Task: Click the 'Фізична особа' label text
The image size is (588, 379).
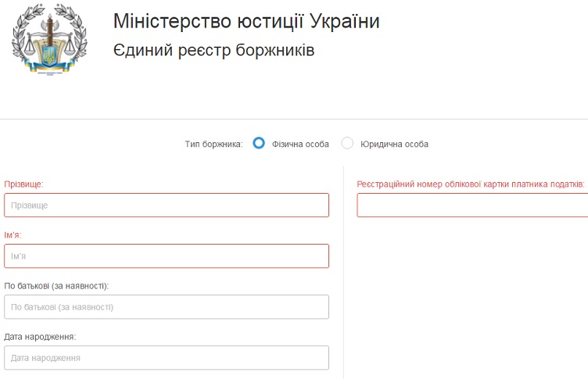Action: pyautogui.click(x=300, y=144)
